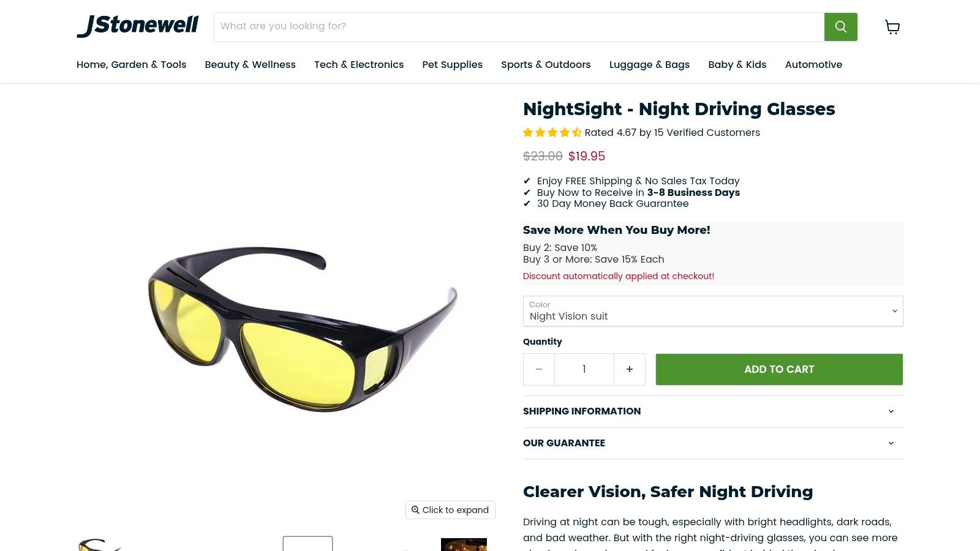Click the green search magnifier button
Screen dimensions: 980x551
click(840, 27)
